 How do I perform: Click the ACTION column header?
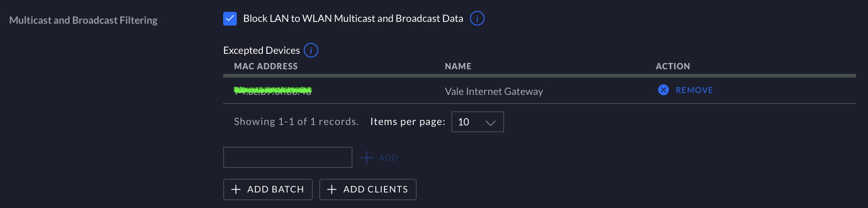[x=672, y=67]
